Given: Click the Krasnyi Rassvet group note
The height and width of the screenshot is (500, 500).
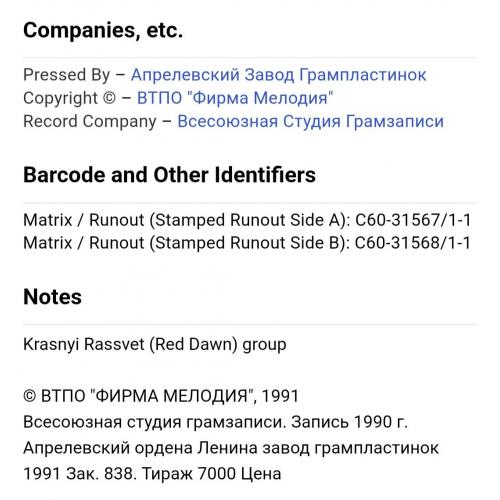Looking at the screenshot, I should pyautogui.click(x=155, y=344).
